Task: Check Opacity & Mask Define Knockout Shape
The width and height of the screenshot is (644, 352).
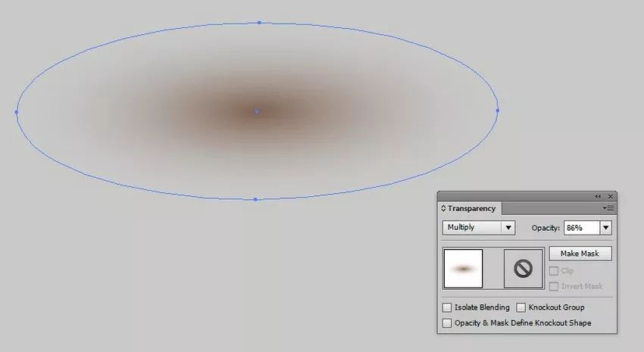Action: [447, 323]
